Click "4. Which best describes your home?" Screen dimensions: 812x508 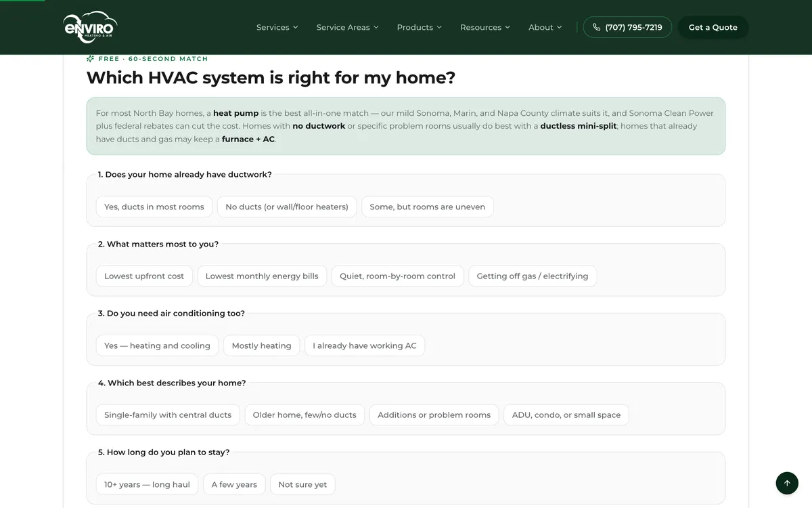[172, 383]
